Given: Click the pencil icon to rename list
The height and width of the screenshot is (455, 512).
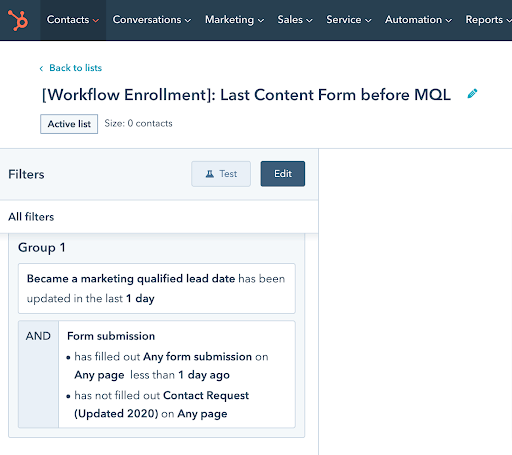Looking at the screenshot, I should coord(472,94).
